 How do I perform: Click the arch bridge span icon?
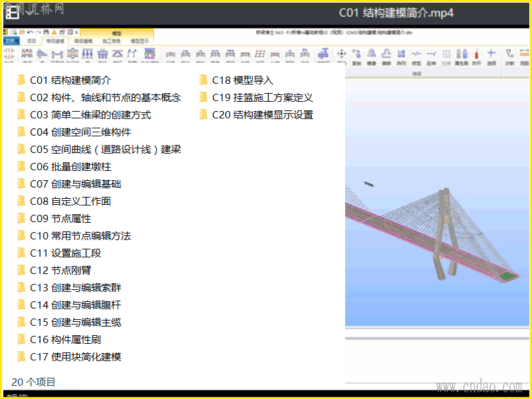[57, 54]
